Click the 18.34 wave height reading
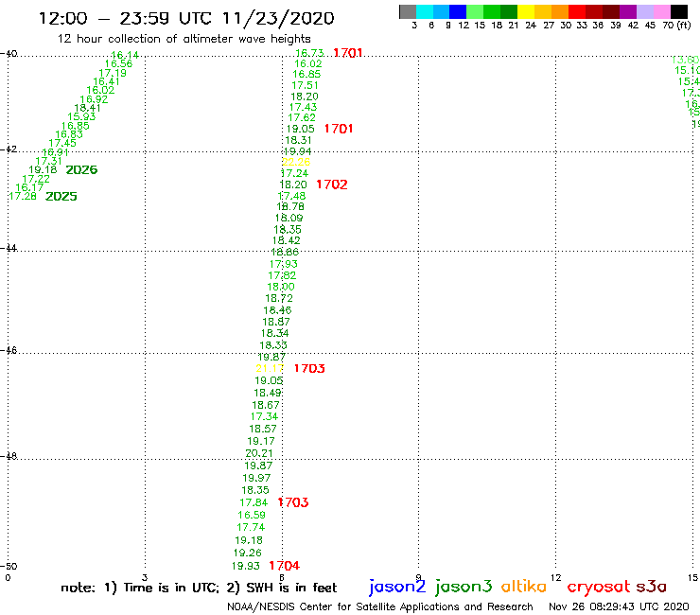 pyautogui.click(x=274, y=333)
